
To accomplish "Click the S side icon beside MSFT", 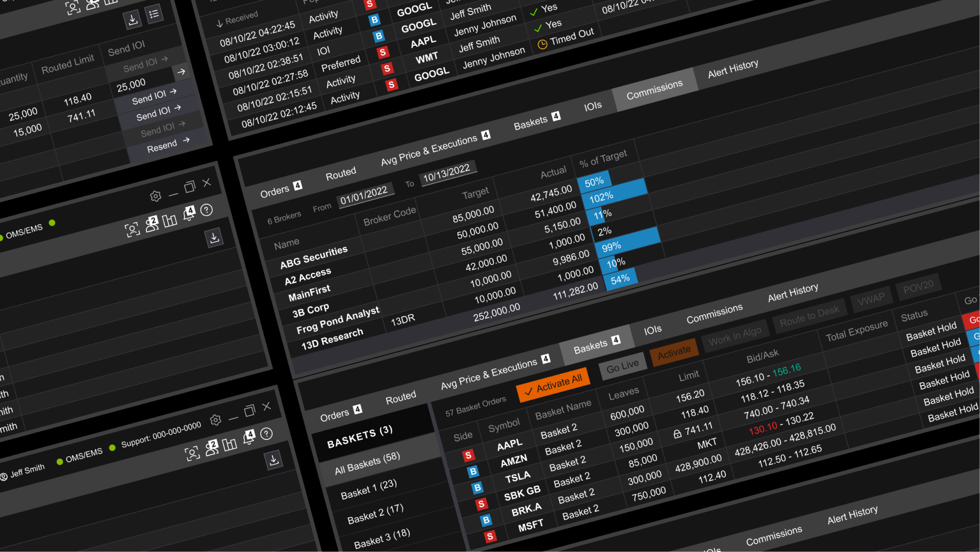I will pyautogui.click(x=490, y=537).
